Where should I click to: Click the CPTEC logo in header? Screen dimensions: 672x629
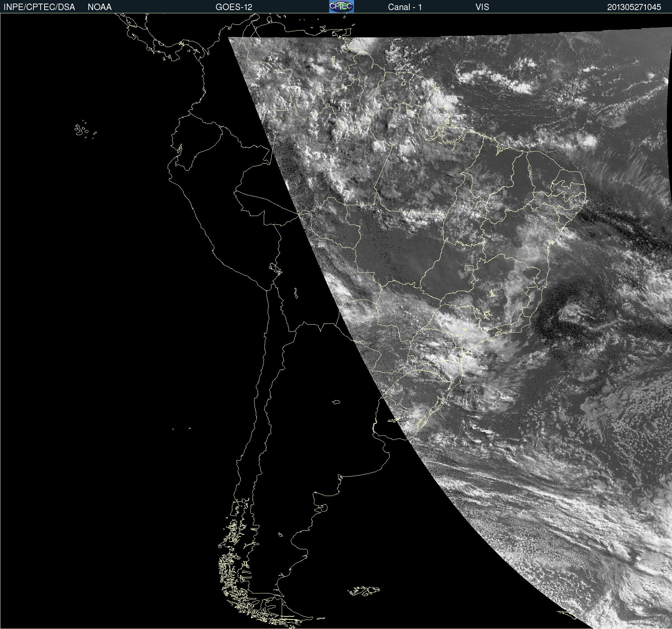click(341, 6)
